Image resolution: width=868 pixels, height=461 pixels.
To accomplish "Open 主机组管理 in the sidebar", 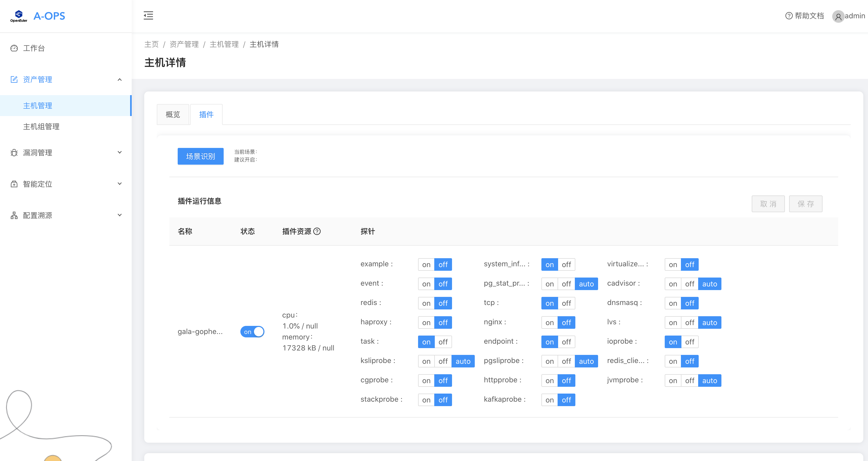I will click(x=41, y=127).
